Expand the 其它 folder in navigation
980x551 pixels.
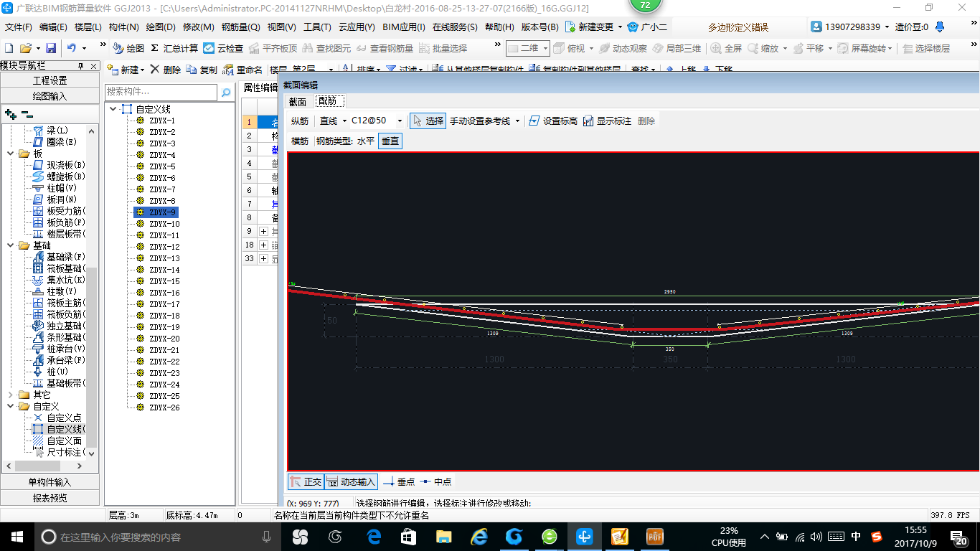point(10,395)
